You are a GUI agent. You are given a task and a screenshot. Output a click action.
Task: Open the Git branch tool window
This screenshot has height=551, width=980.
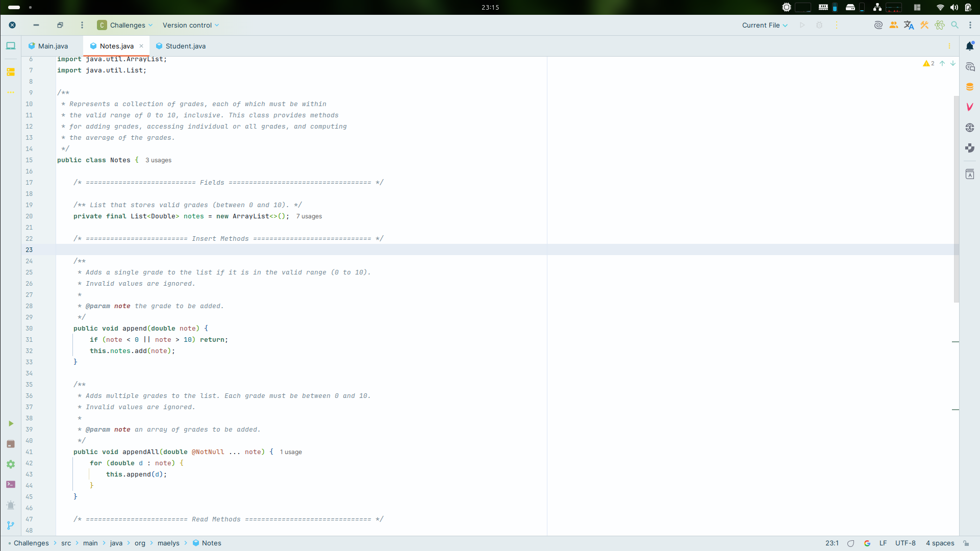11,525
